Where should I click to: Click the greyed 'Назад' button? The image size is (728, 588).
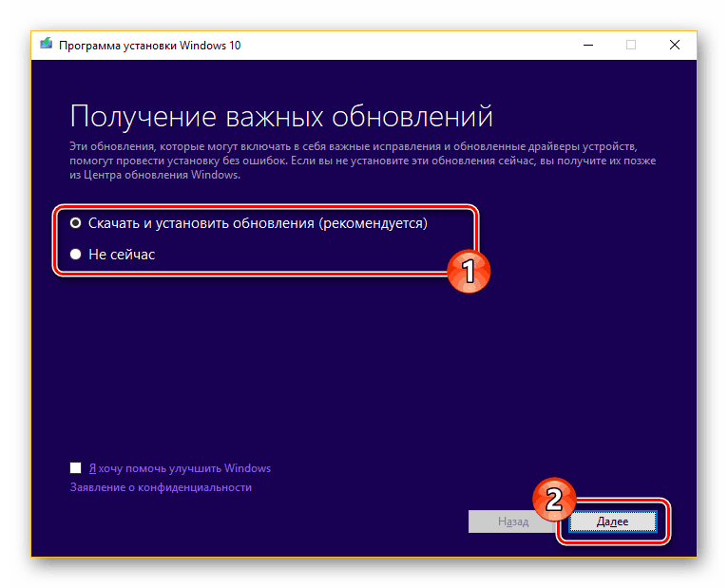pos(512,522)
